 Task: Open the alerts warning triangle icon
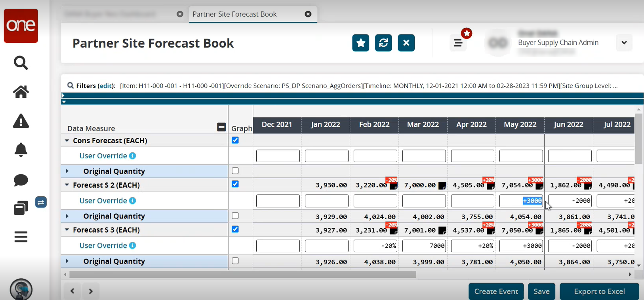(x=21, y=121)
